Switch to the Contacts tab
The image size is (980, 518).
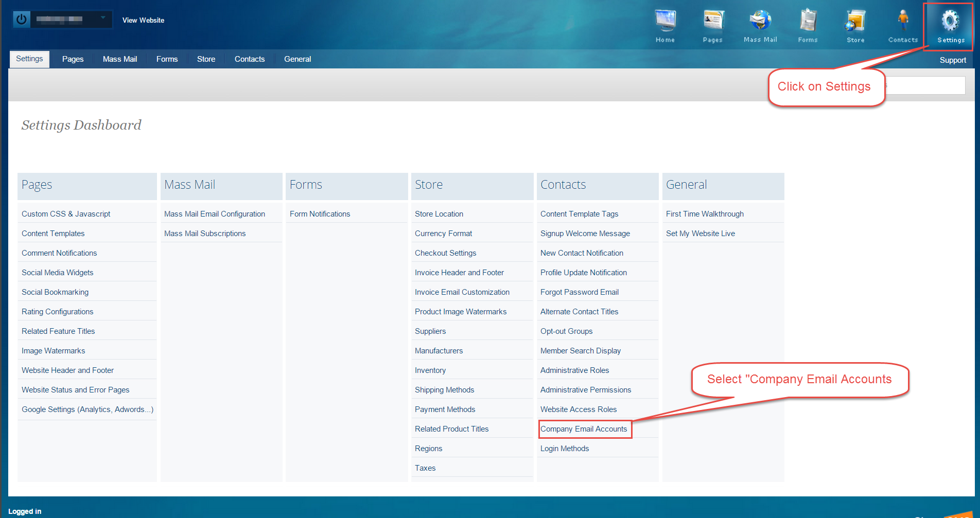coord(250,59)
